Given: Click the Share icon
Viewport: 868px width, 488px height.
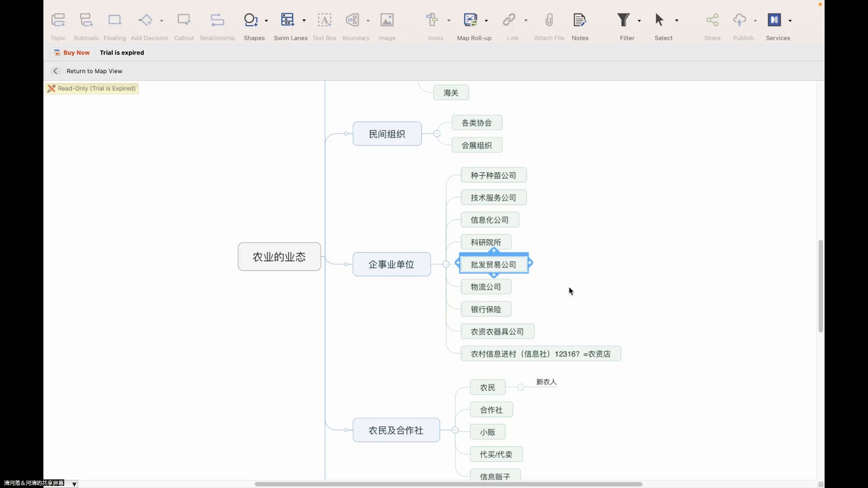Looking at the screenshot, I should (712, 20).
